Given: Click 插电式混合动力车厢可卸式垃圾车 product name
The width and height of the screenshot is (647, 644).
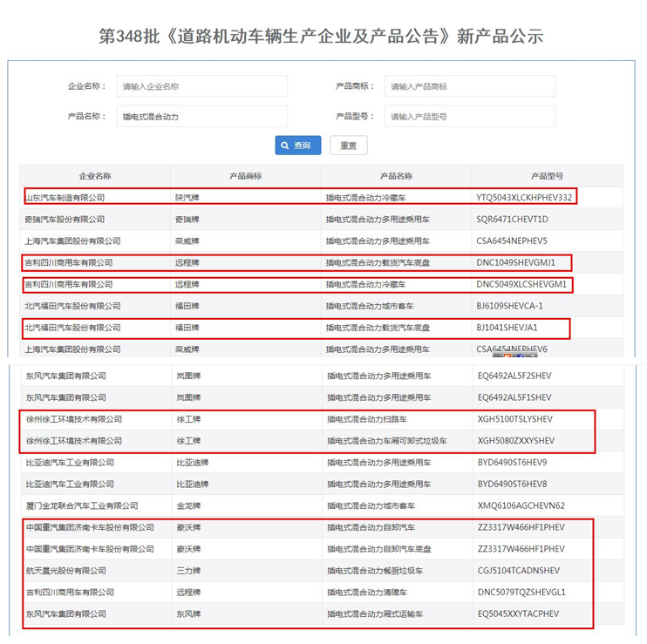Looking at the screenshot, I should coord(387,441).
